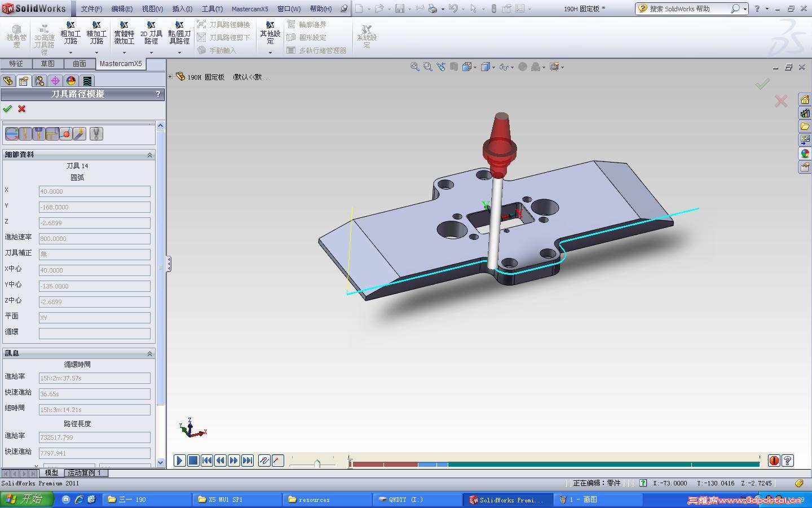Switch to the 特征 tab
This screenshot has width=812, height=508.
click(16, 64)
